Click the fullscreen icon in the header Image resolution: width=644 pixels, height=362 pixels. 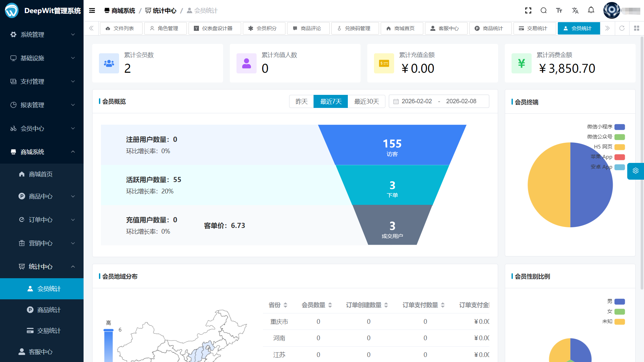pos(528,10)
